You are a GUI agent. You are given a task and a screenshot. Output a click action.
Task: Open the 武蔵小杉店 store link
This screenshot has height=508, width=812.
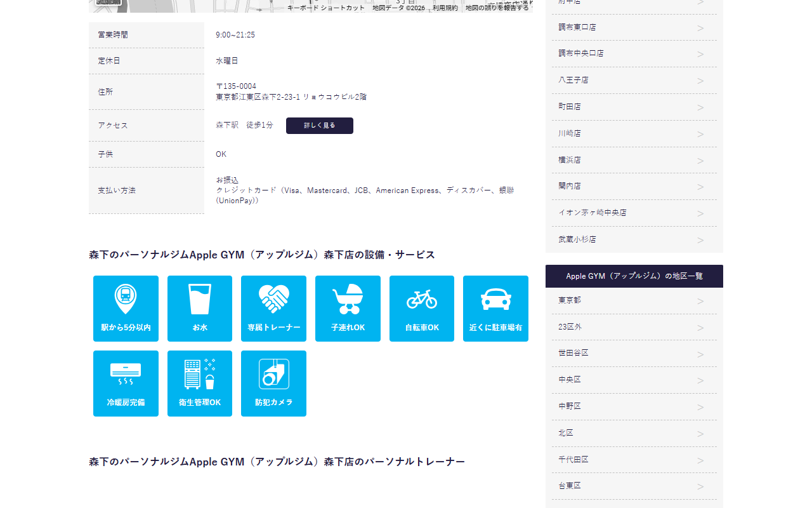[634, 240]
